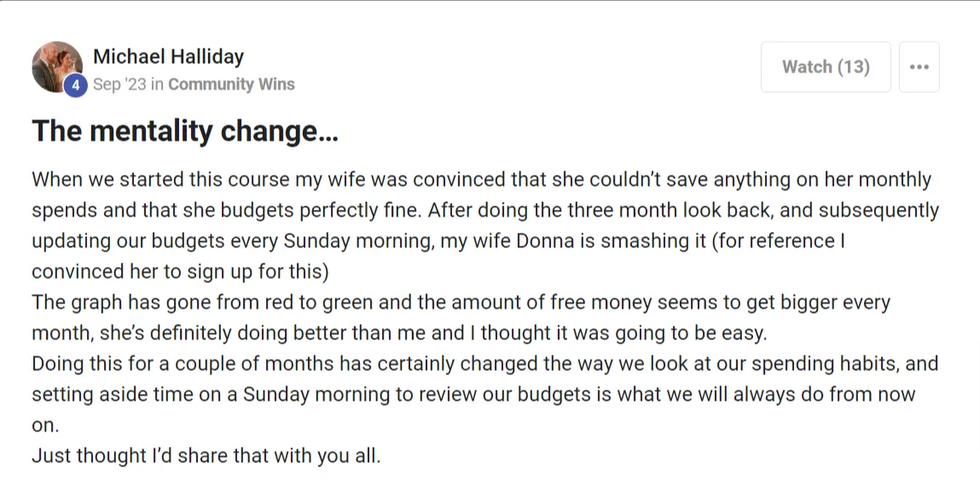Click the line 'The graph has gone from red to green'

461,303
